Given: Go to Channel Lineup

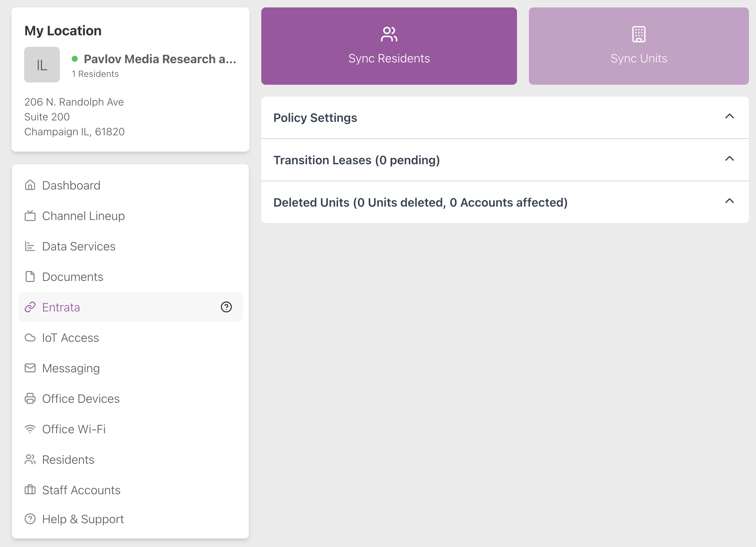Looking at the screenshot, I should (130, 216).
